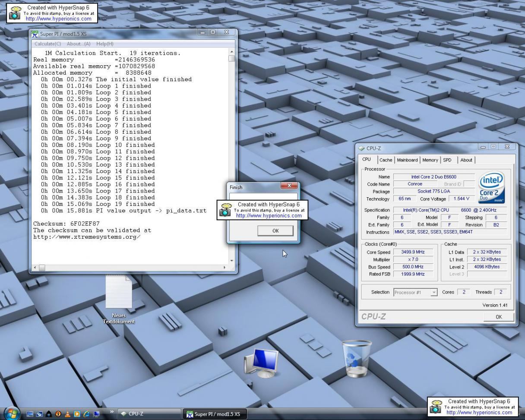
Task: Click Cores count value in CPU-Z
Action: pos(464,292)
